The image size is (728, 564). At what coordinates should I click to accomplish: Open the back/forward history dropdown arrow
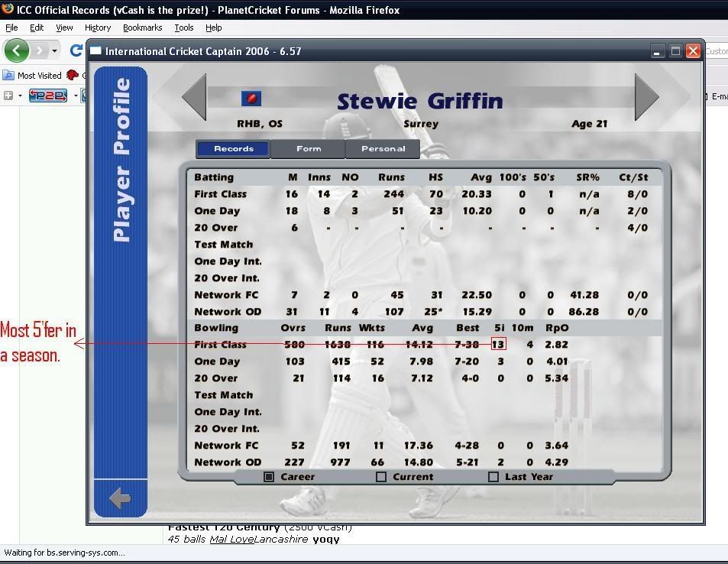click(55, 50)
